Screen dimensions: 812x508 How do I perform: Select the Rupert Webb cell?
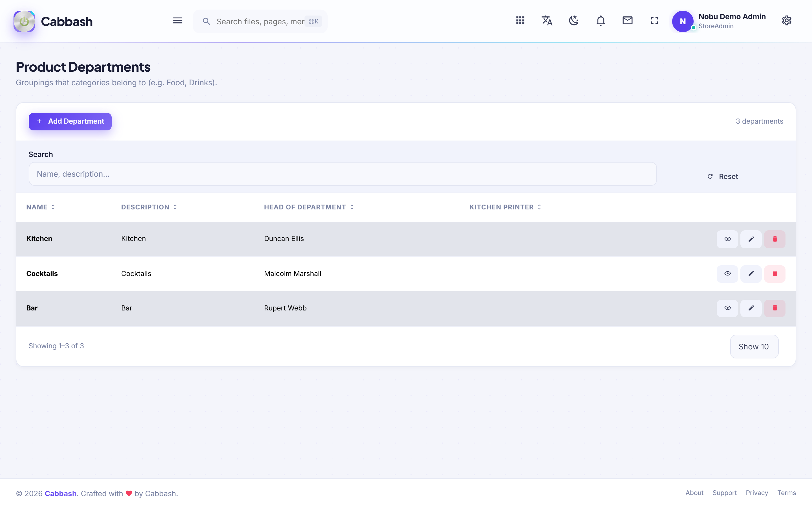click(x=285, y=308)
